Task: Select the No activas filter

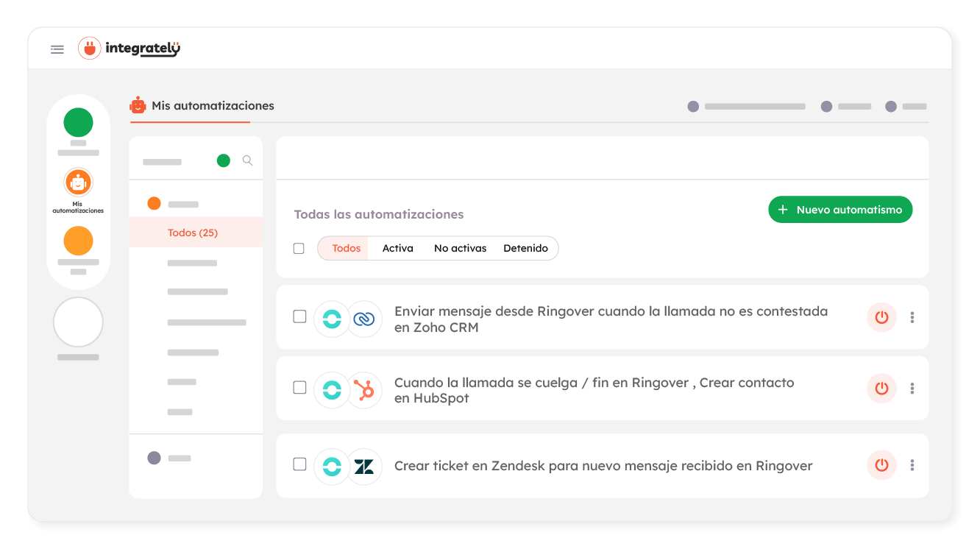Action: pos(460,248)
